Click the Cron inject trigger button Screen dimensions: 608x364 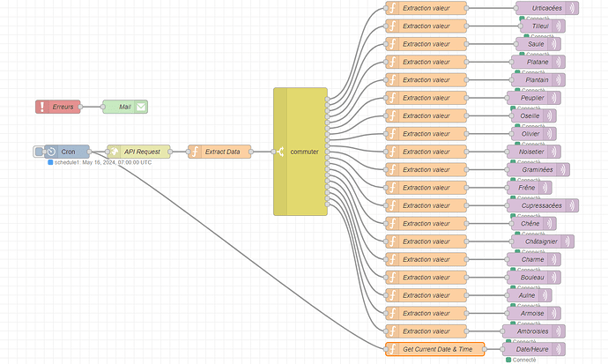pos(39,152)
